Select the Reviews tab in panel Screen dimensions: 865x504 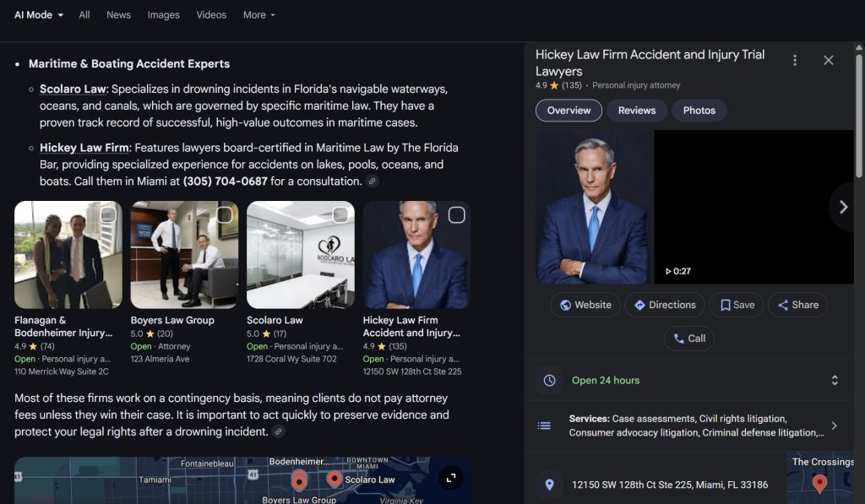(x=637, y=111)
